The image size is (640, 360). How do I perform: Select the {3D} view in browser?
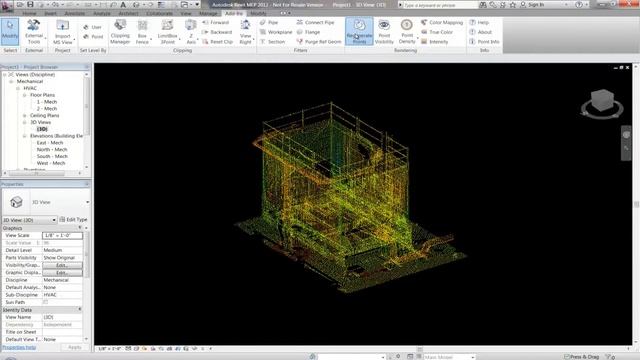(x=42, y=129)
